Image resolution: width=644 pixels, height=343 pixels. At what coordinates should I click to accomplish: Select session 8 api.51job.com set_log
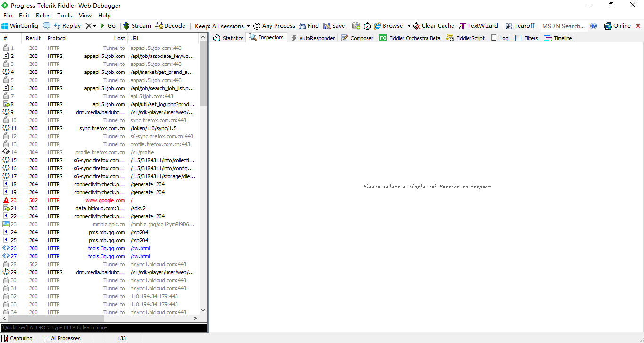100,104
